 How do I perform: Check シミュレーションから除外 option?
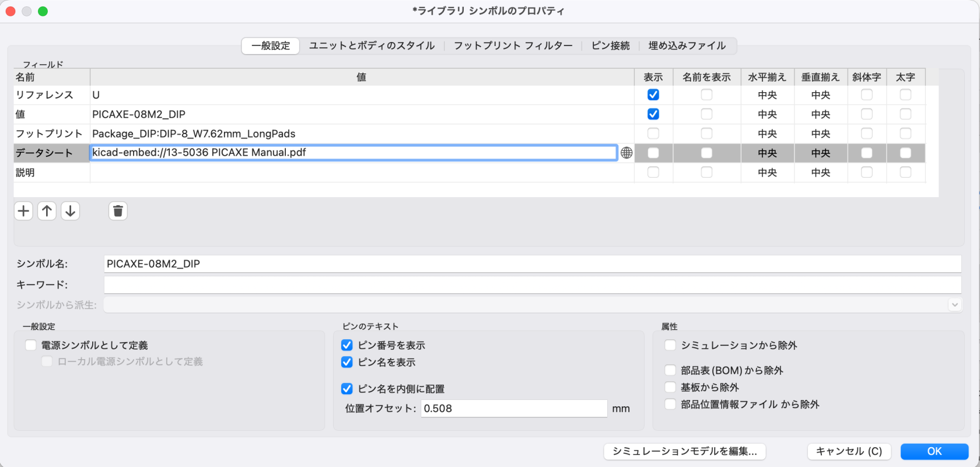click(670, 345)
